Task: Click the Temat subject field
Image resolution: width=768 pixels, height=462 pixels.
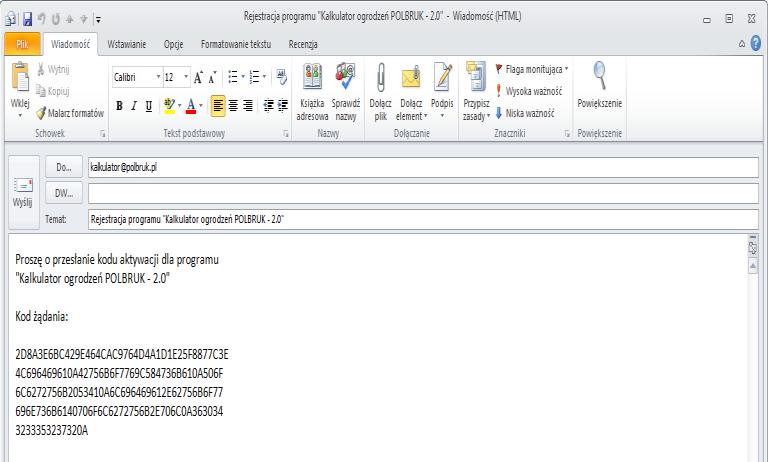Action: pyautogui.click(x=423, y=219)
